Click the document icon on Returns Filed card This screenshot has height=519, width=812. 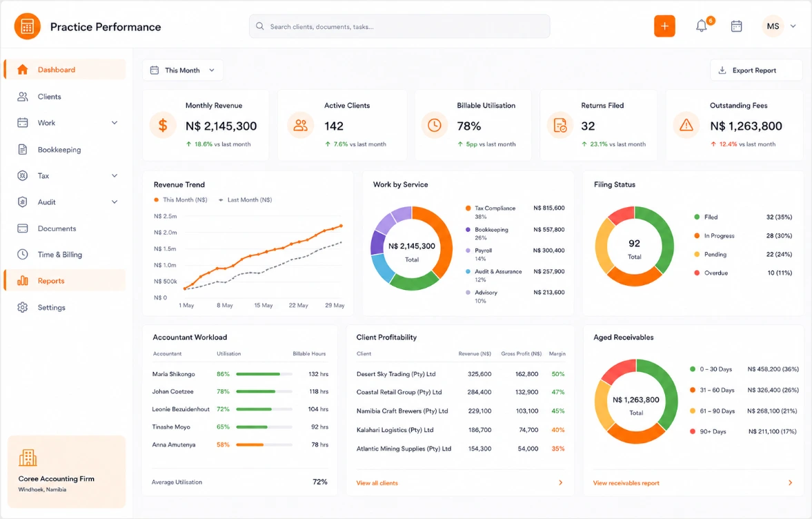point(560,125)
